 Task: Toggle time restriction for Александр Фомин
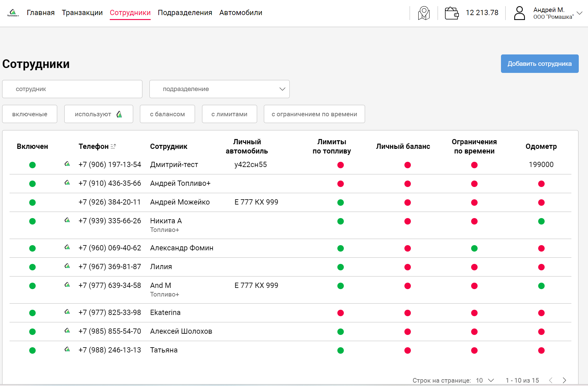pyautogui.click(x=474, y=248)
